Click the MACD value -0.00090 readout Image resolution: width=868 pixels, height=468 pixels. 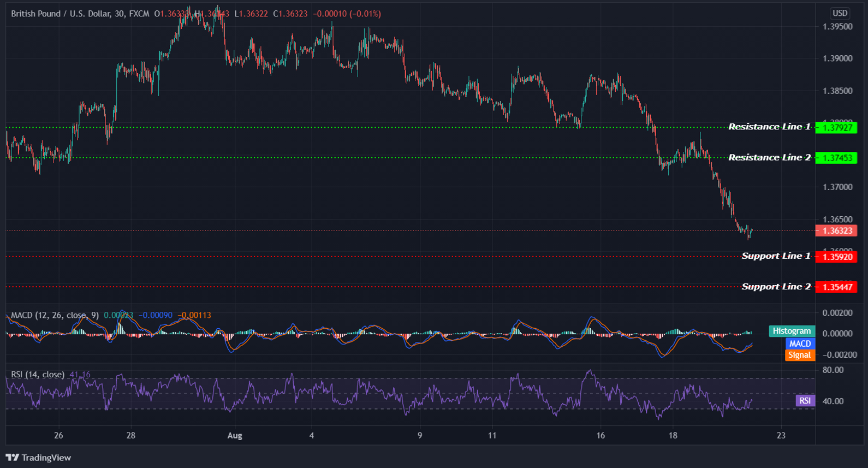(156, 315)
